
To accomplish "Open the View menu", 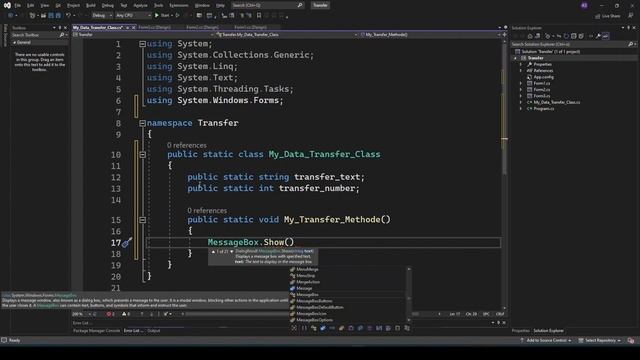I will pos(44,6).
